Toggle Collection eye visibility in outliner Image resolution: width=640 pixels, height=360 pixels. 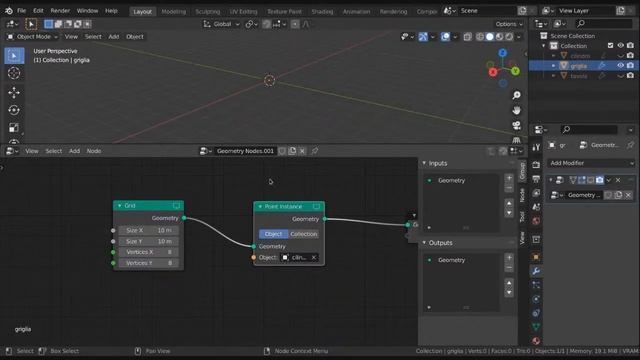click(x=620, y=46)
